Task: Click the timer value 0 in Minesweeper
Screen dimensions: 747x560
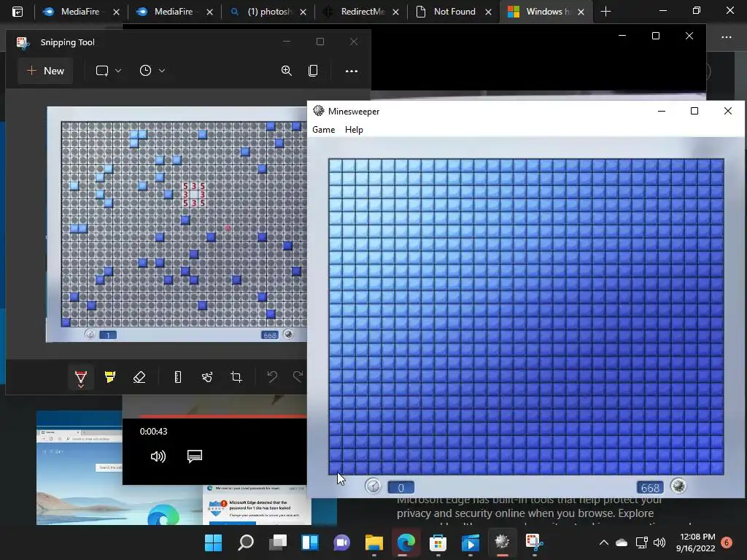Action: (x=401, y=488)
